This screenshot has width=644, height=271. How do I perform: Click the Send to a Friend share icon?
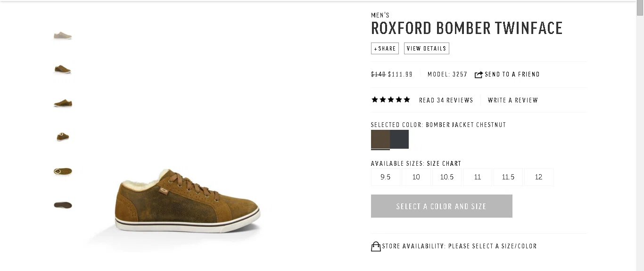(479, 75)
